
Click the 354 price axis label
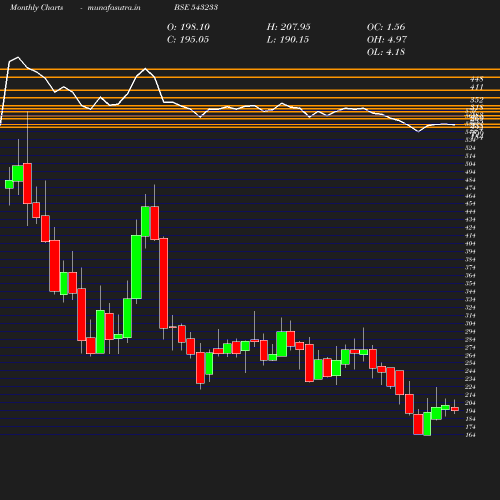[470, 284]
